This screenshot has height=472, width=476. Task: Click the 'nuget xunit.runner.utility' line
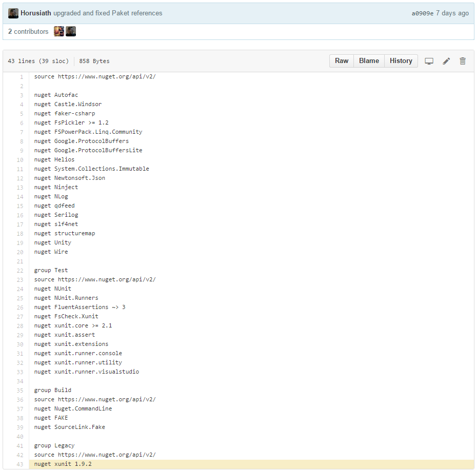78,362
